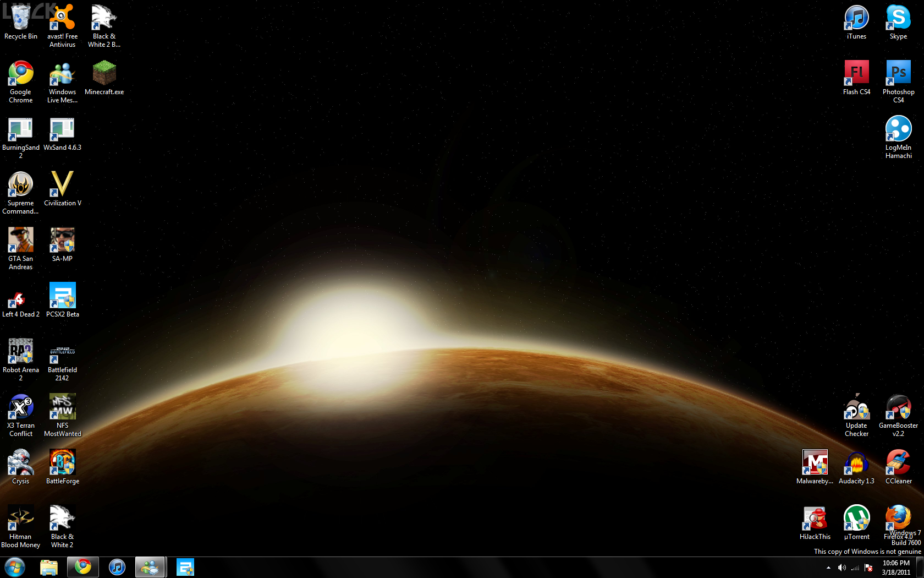Screen dimensions: 924x578
Task: Click the Show desktop button
Action: pyautogui.click(x=920, y=568)
